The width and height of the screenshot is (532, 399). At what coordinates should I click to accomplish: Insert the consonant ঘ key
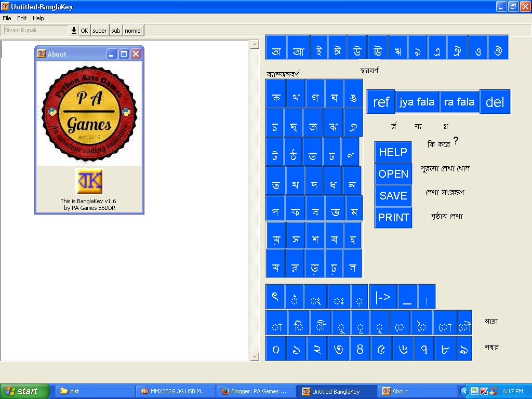click(x=334, y=94)
